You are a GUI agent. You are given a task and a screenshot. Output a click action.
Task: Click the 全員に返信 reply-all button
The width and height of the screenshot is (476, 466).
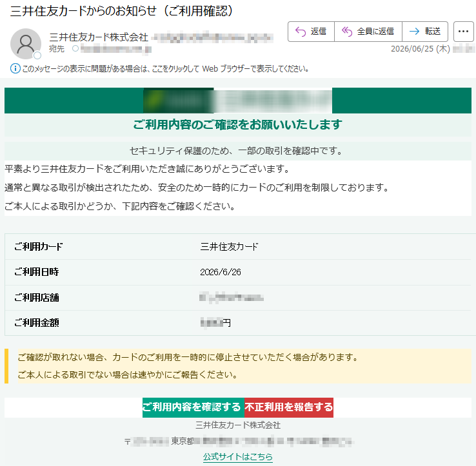(368, 31)
